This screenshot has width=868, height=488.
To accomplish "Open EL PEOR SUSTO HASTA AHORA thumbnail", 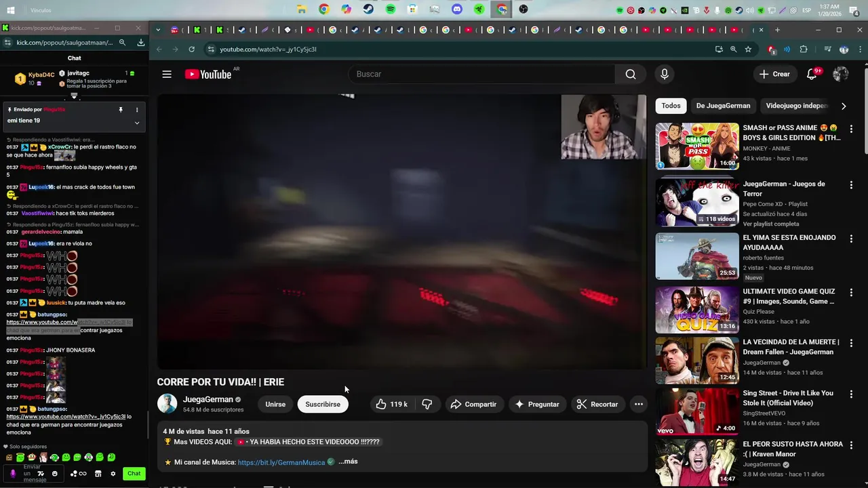I will (x=697, y=462).
